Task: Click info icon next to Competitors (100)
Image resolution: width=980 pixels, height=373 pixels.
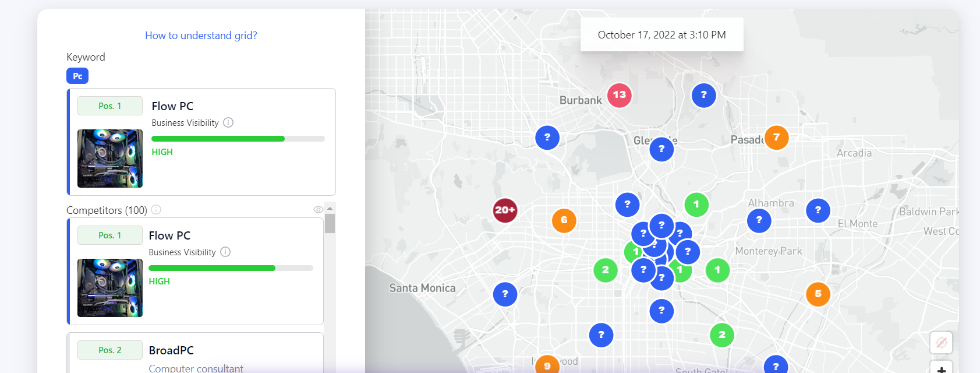Action: click(156, 210)
